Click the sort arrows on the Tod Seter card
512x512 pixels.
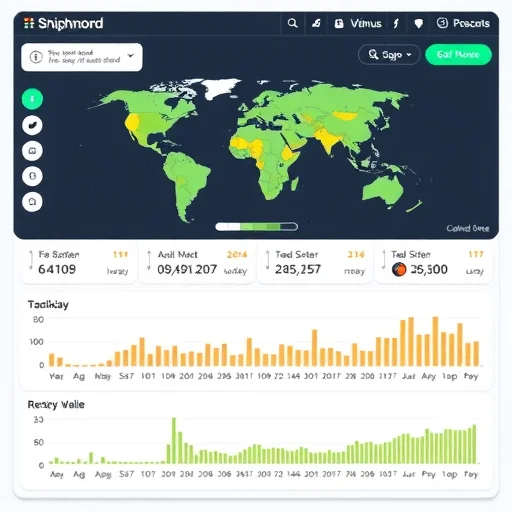(x=267, y=260)
